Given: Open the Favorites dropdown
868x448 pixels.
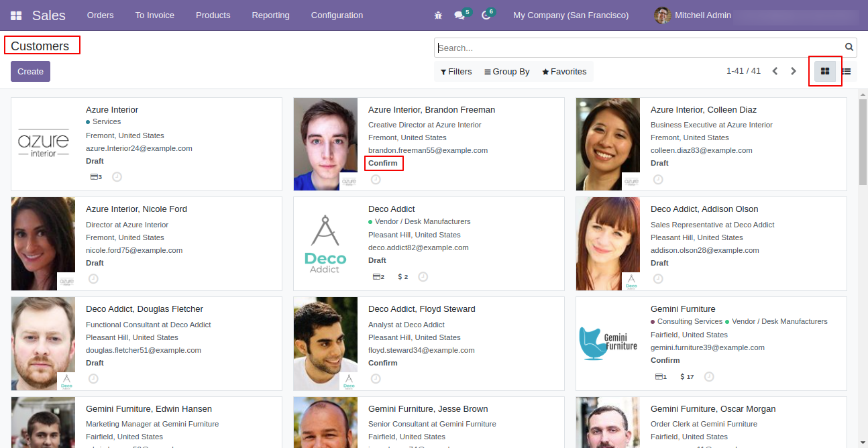Looking at the screenshot, I should pos(564,72).
